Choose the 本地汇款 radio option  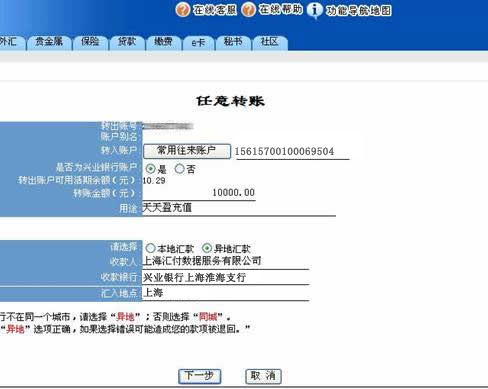(150, 248)
